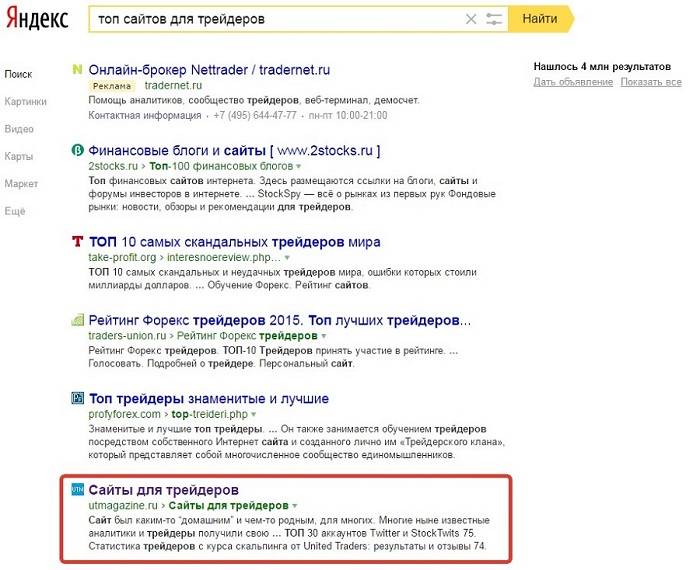
Task: Click the profyforex.com blue favicon
Action: [77, 398]
